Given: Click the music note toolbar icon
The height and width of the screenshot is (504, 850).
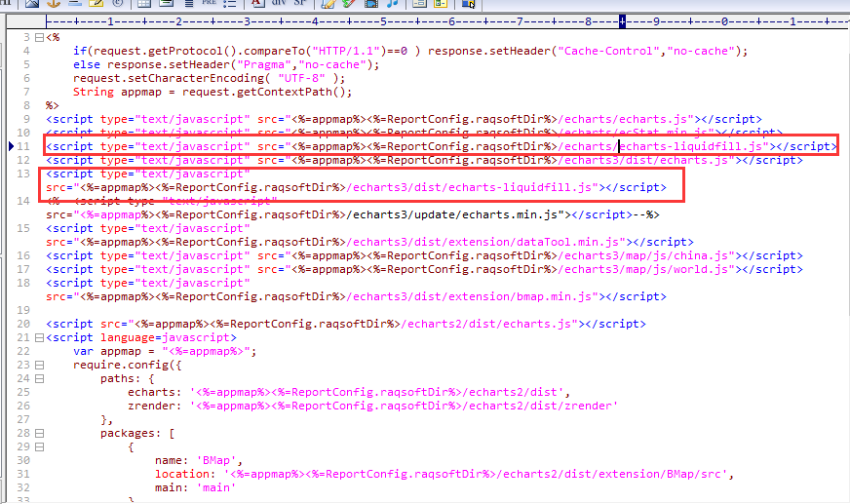Looking at the screenshot, I should point(393,3).
